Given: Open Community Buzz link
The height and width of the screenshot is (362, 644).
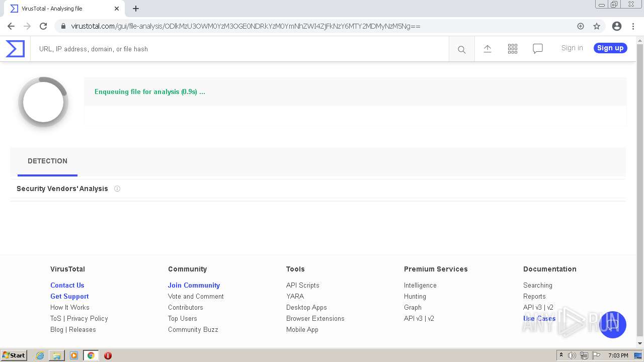Looking at the screenshot, I should pyautogui.click(x=193, y=329).
